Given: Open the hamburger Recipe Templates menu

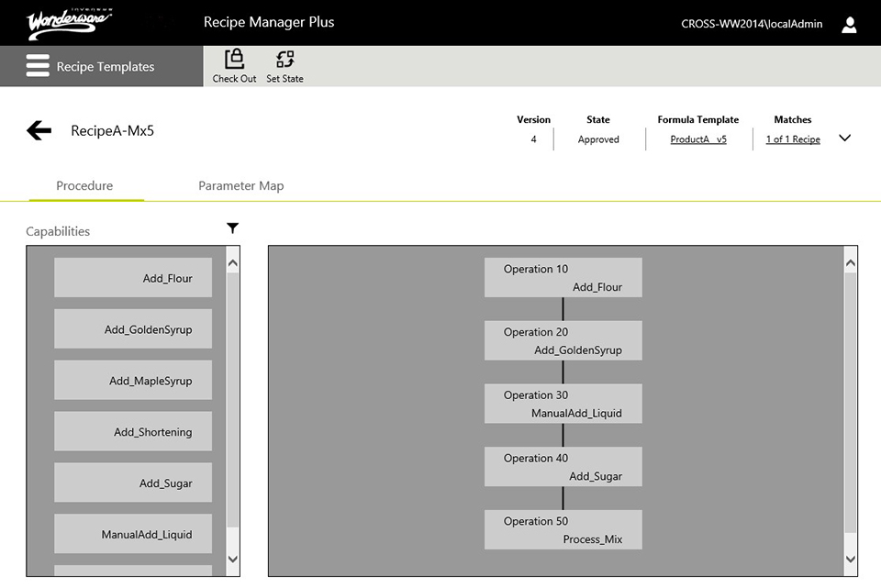Looking at the screenshot, I should pos(38,67).
